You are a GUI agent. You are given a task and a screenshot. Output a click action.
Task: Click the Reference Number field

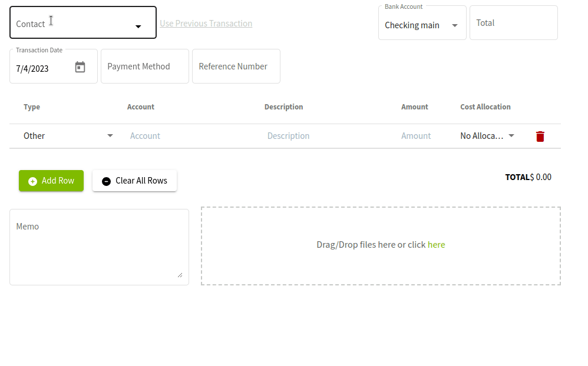236,66
